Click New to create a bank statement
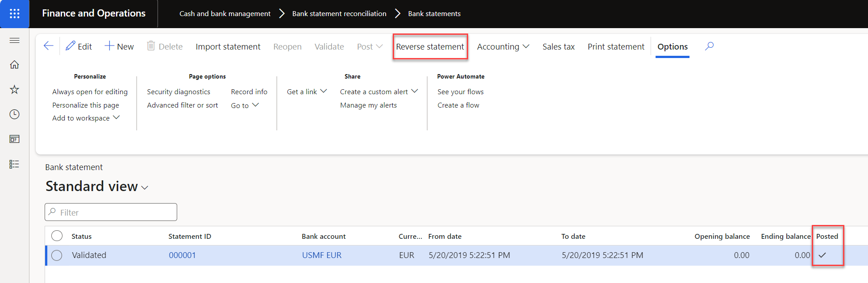 (x=119, y=46)
